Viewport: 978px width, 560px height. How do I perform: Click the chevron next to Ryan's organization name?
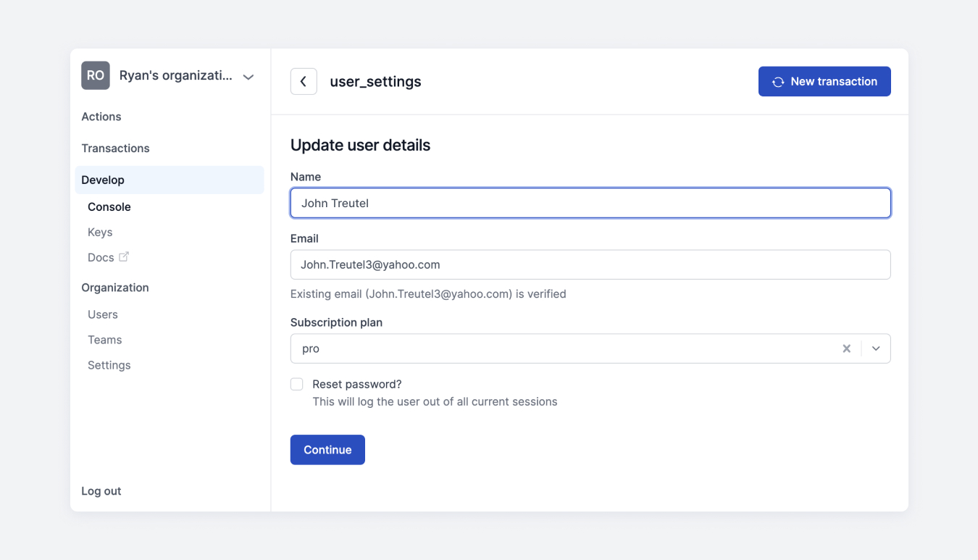tap(248, 76)
